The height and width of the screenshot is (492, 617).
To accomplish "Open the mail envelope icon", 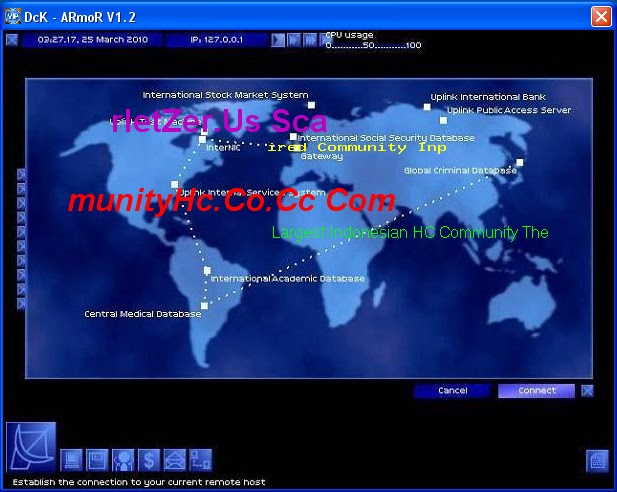I will pos(175,460).
